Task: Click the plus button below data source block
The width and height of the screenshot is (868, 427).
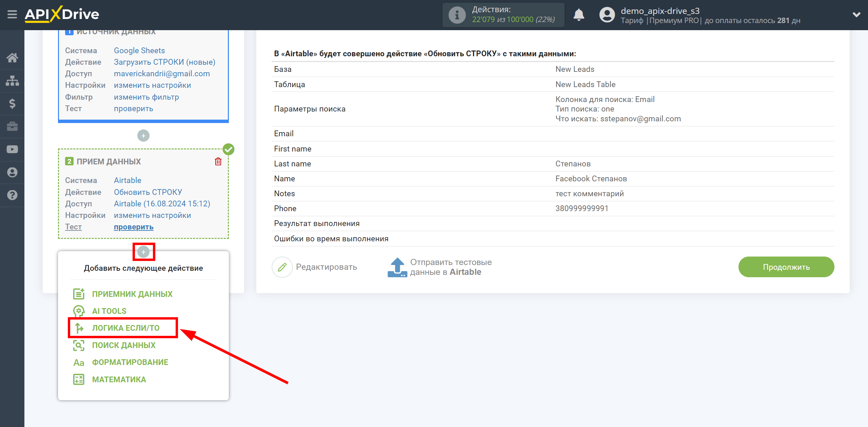Action: tap(143, 136)
